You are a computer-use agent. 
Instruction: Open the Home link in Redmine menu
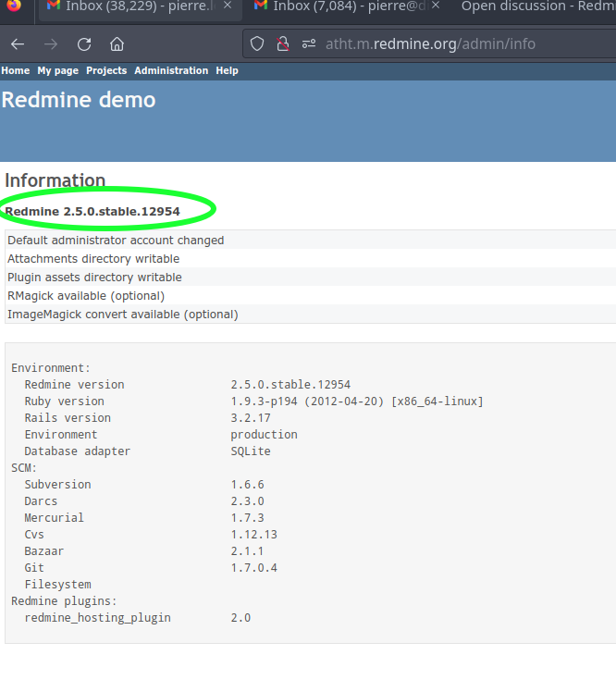(15, 70)
